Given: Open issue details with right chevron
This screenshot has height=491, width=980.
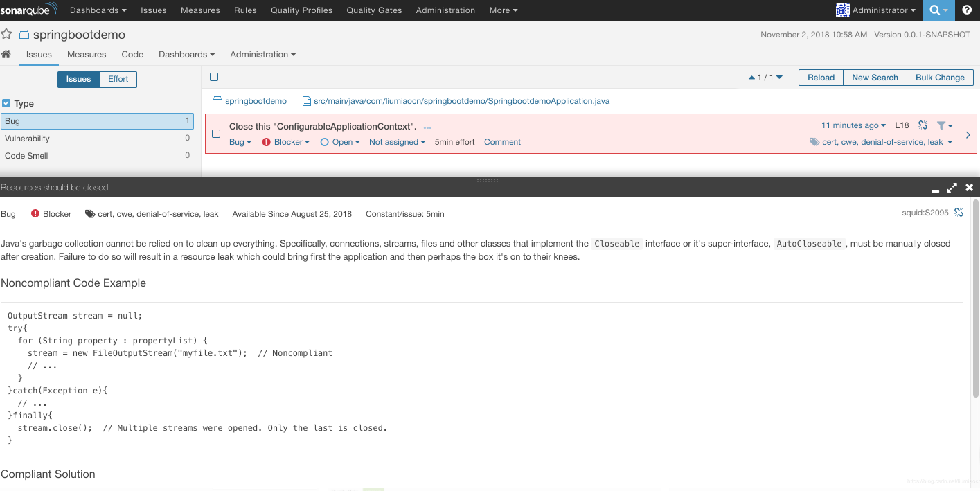Looking at the screenshot, I should [968, 134].
